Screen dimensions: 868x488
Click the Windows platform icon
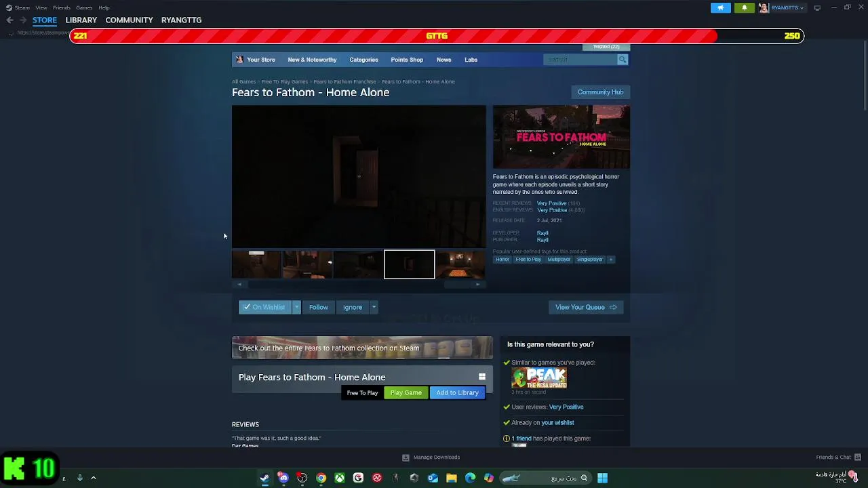click(x=482, y=377)
